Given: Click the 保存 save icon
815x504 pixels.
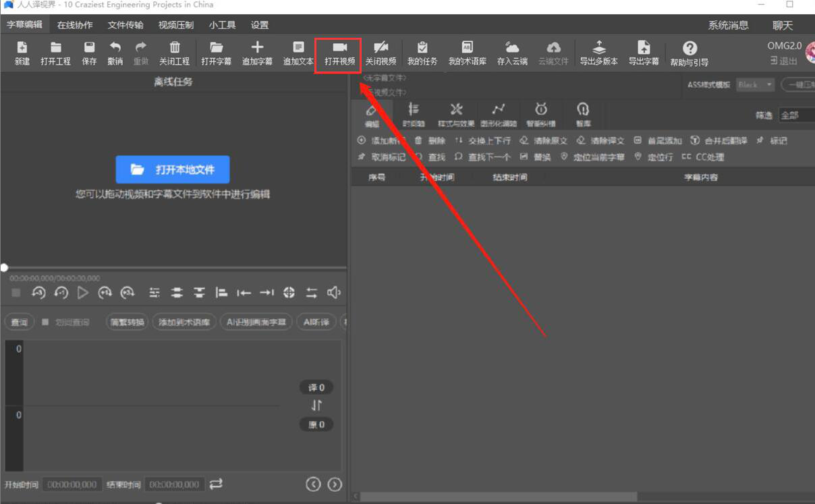Looking at the screenshot, I should coord(89,53).
